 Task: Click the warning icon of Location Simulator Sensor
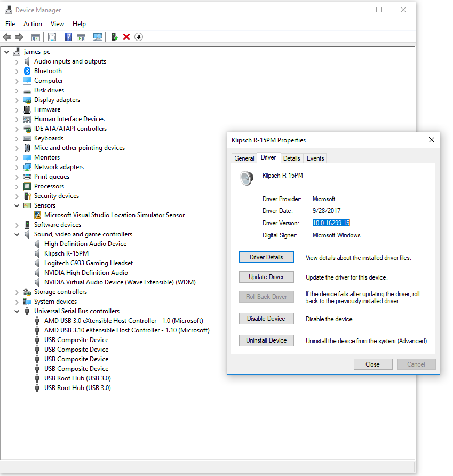point(37,215)
